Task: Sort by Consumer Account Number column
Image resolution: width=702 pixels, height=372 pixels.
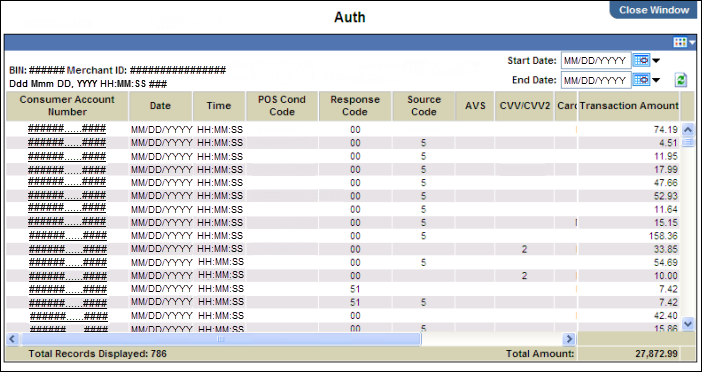Action: click(x=67, y=106)
